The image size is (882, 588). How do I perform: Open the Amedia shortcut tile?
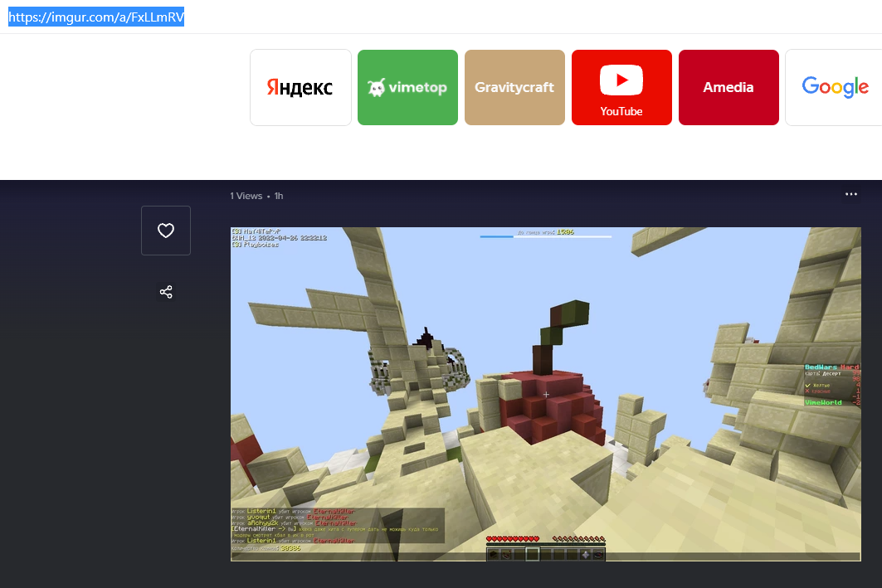tap(729, 87)
